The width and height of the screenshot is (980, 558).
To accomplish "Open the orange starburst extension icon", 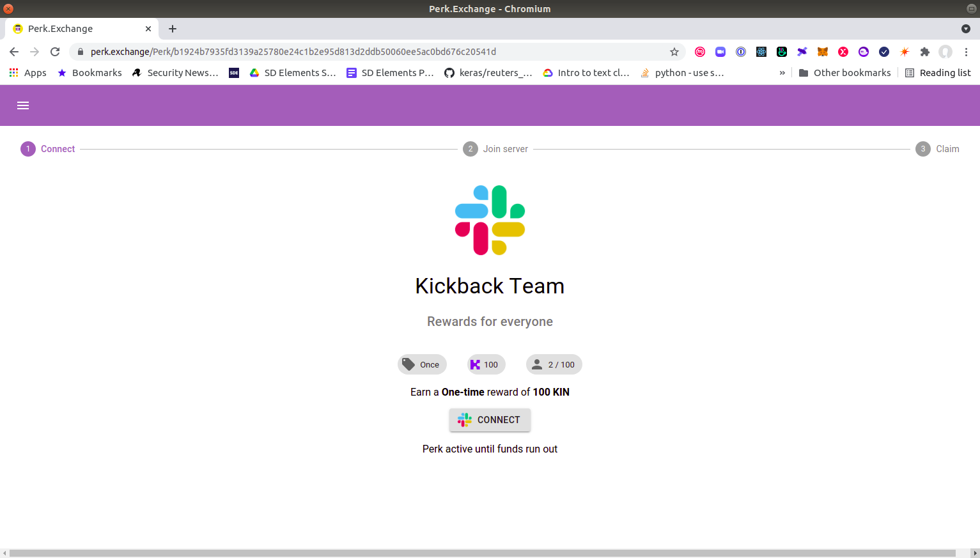I will (x=905, y=52).
